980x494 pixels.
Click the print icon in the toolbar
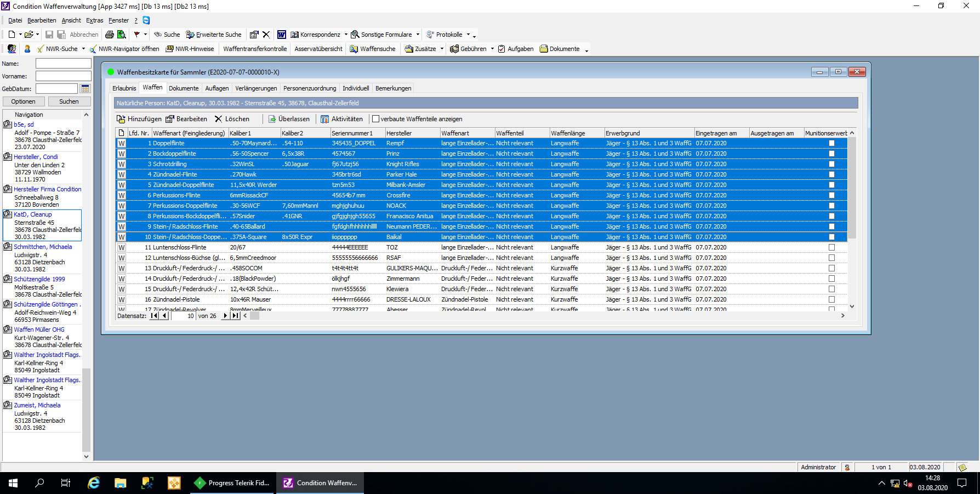[110, 35]
